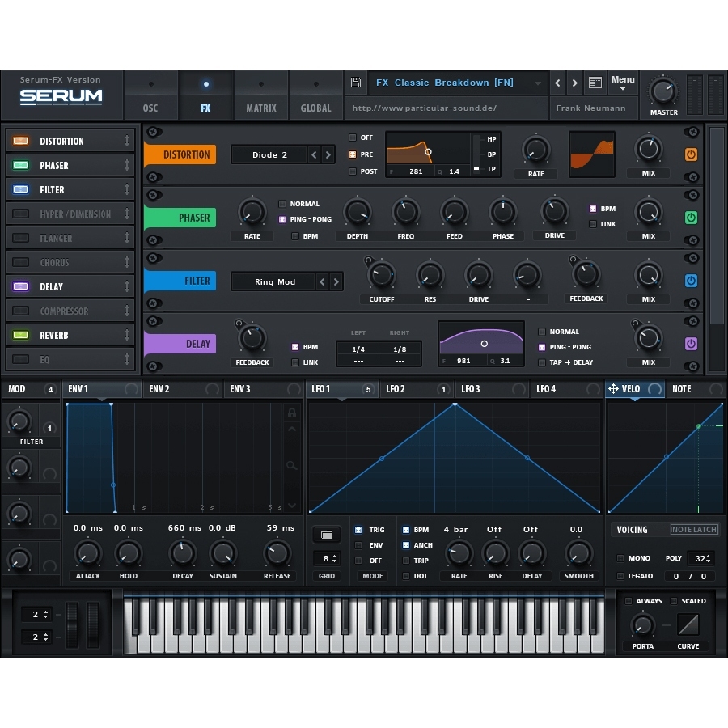
Task: Switch to the MATRIX tab
Action: coord(261,96)
